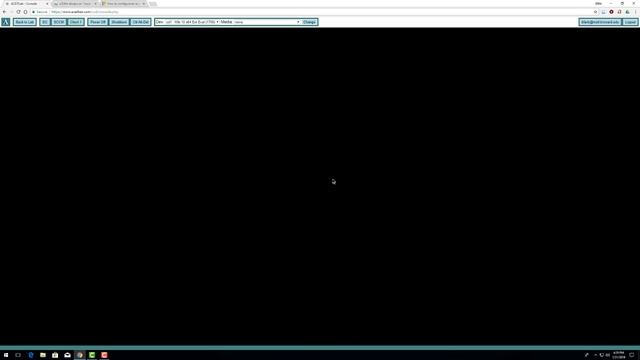Click the browser home icon
Screen dimensions: 640x360
tap(25, 12)
